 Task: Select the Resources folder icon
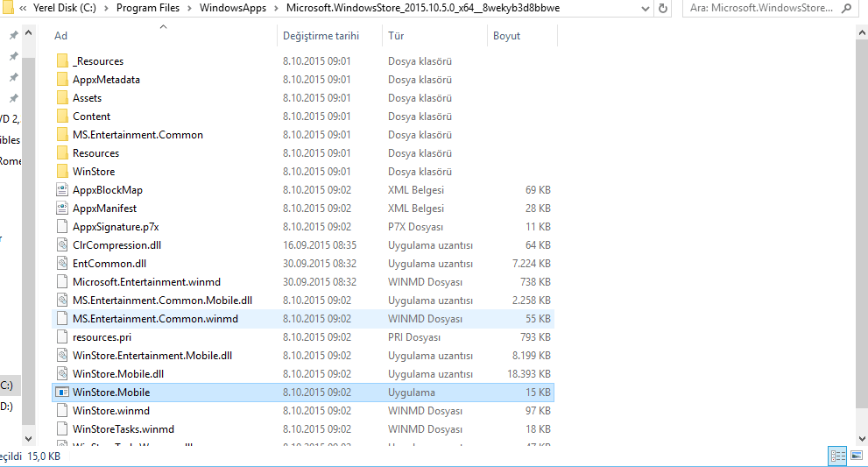pyautogui.click(x=62, y=153)
